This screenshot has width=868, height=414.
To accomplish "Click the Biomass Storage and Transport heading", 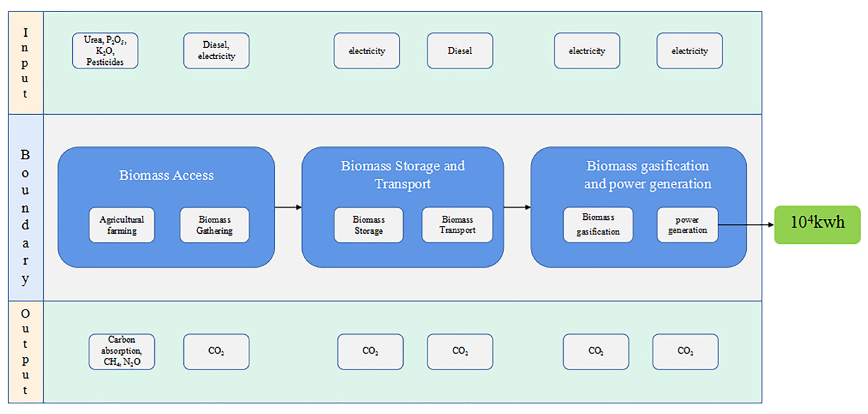I will tap(403, 175).
